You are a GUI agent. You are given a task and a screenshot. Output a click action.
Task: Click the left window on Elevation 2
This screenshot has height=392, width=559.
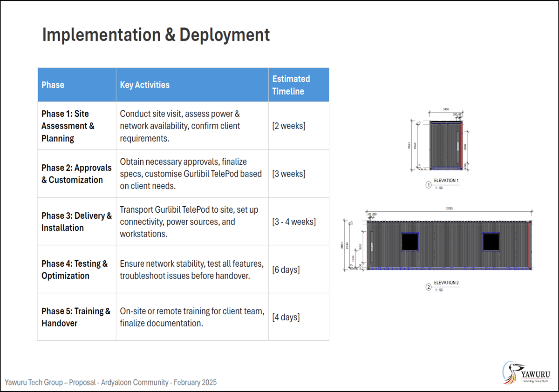pyautogui.click(x=410, y=242)
